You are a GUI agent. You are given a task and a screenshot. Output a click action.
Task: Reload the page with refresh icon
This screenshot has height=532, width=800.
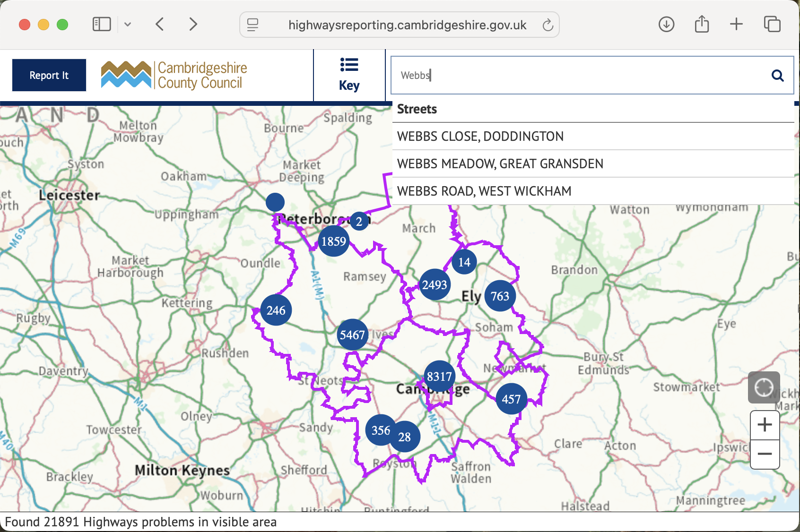548,25
